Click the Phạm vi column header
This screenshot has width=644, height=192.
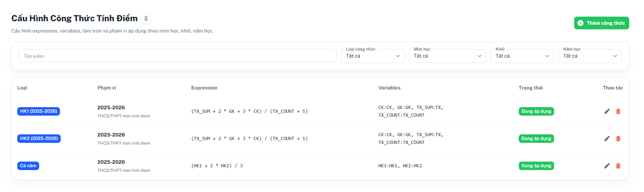(x=107, y=88)
